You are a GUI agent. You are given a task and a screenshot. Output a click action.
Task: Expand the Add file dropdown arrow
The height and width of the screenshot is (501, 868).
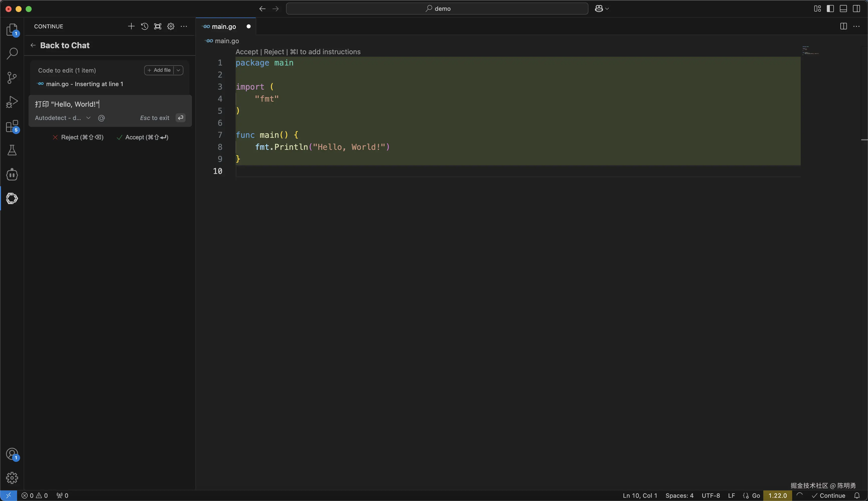pos(178,70)
